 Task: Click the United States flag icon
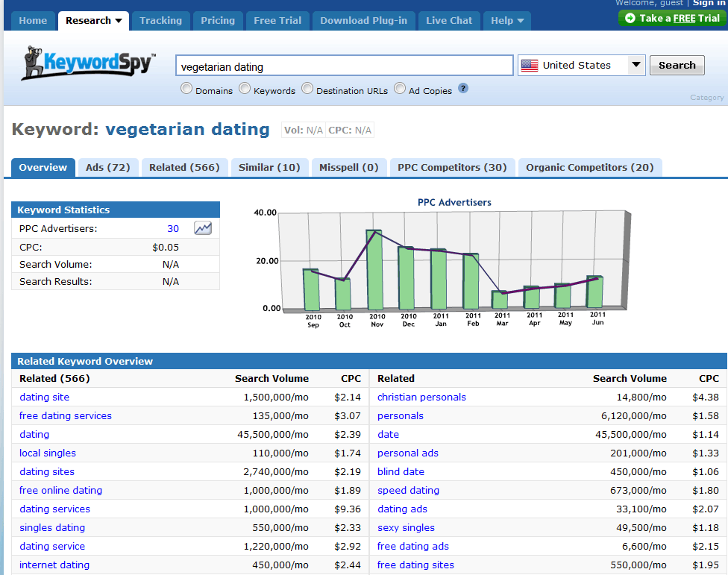[530, 66]
